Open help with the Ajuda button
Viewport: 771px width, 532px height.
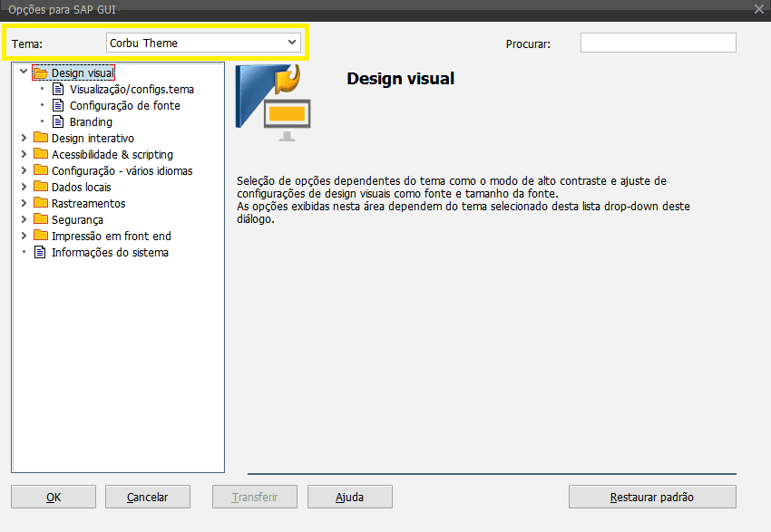point(349,497)
